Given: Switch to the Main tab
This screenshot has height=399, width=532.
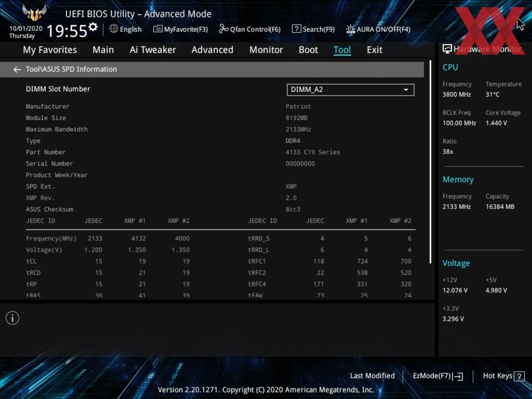Looking at the screenshot, I should [103, 50].
